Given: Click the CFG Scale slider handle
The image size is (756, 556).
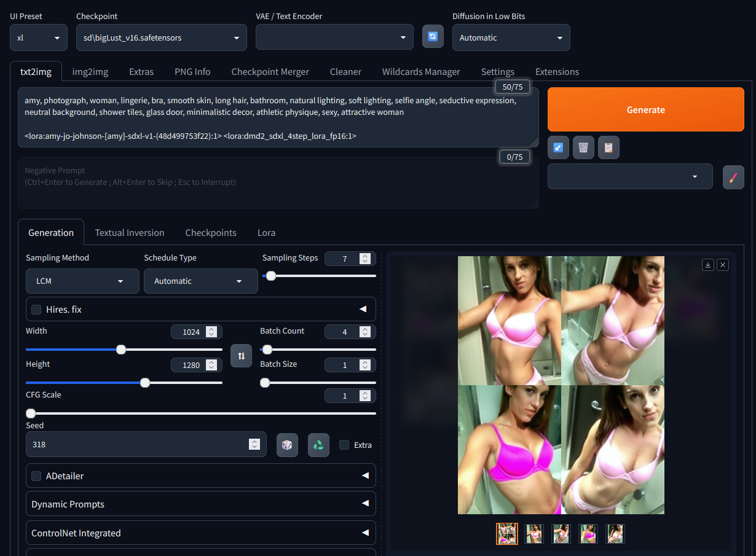Looking at the screenshot, I should click(x=31, y=413).
